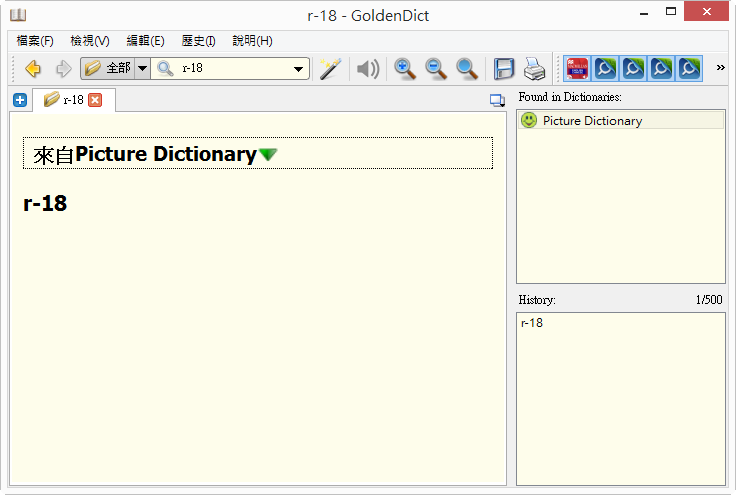
Task: Click the 1/500 history count
Action: click(709, 300)
